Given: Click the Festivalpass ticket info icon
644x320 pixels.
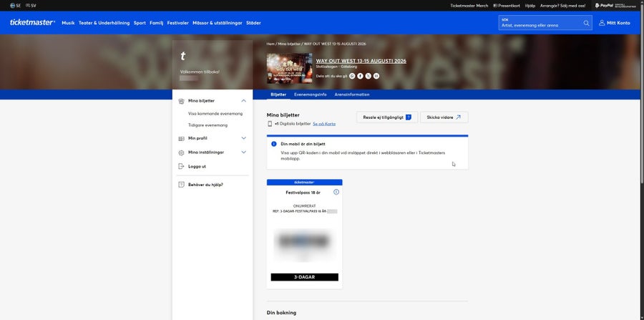Looking at the screenshot, I should (x=336, y=192).
